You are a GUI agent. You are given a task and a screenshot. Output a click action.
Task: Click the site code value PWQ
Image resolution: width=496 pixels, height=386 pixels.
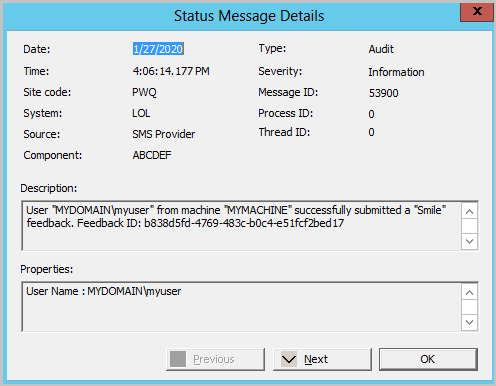[144, 92]
